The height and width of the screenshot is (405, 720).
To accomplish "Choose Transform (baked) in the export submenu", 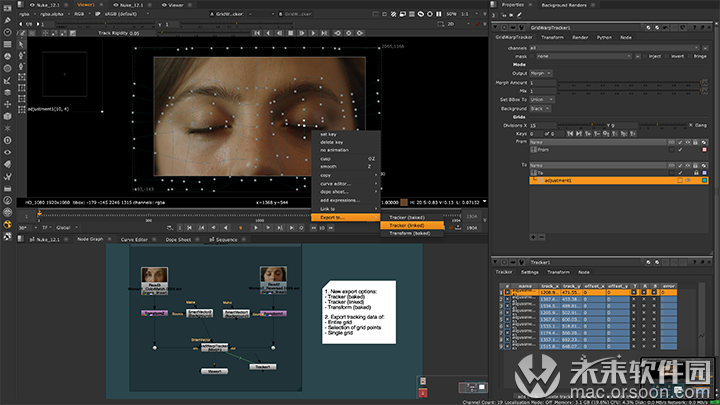I will coord(412,233).
